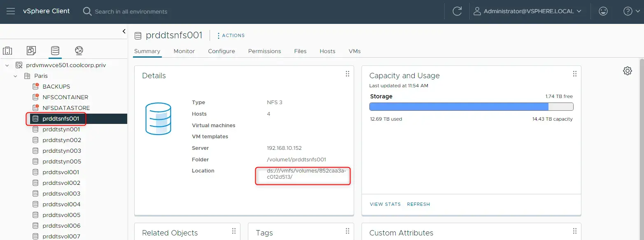644x240 pixels.
Task: Click the server value 192.168.10.152
Action: tap(284, 148)
